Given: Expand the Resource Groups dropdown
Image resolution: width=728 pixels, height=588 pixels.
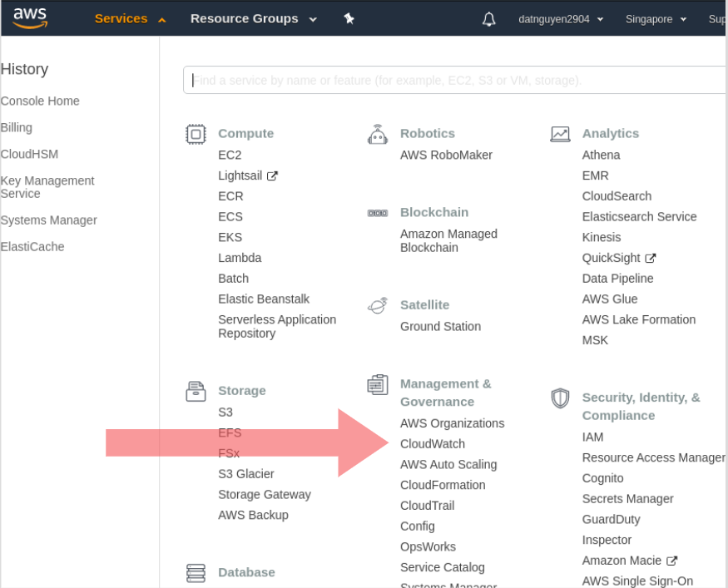Looking at the screenshot, I should pos(254,18).
